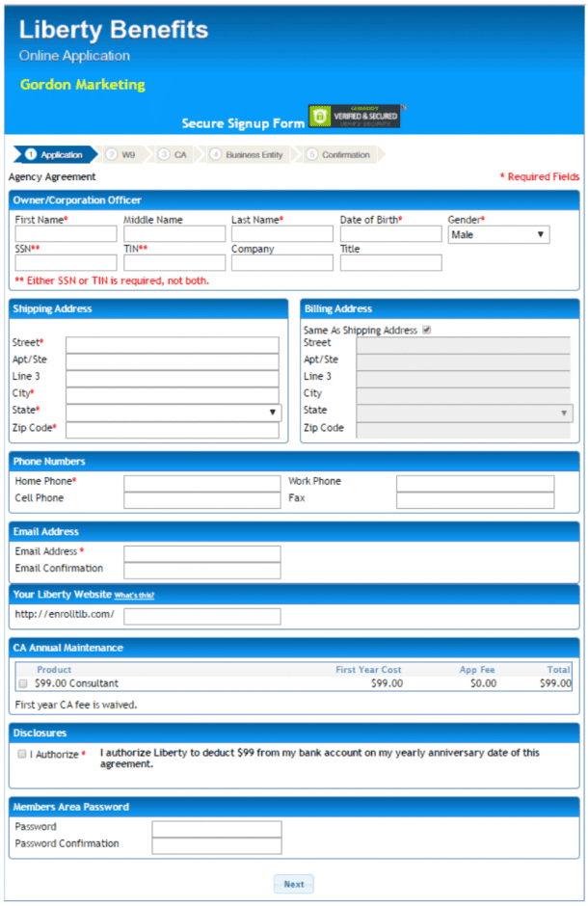Open the What's this? link
588x906 pixels.
tap(134, 596)
